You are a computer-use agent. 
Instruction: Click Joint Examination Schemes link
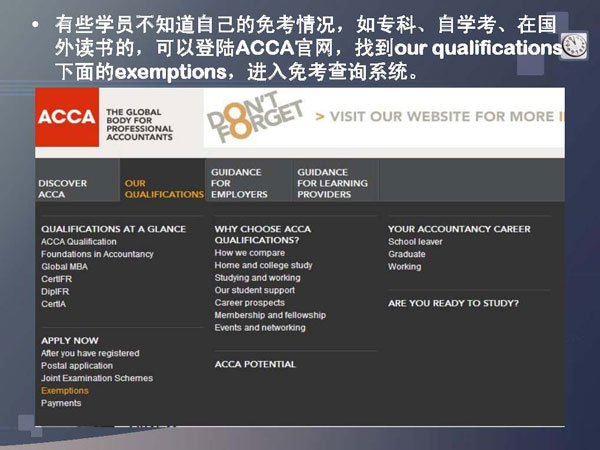tap(97, 378)
